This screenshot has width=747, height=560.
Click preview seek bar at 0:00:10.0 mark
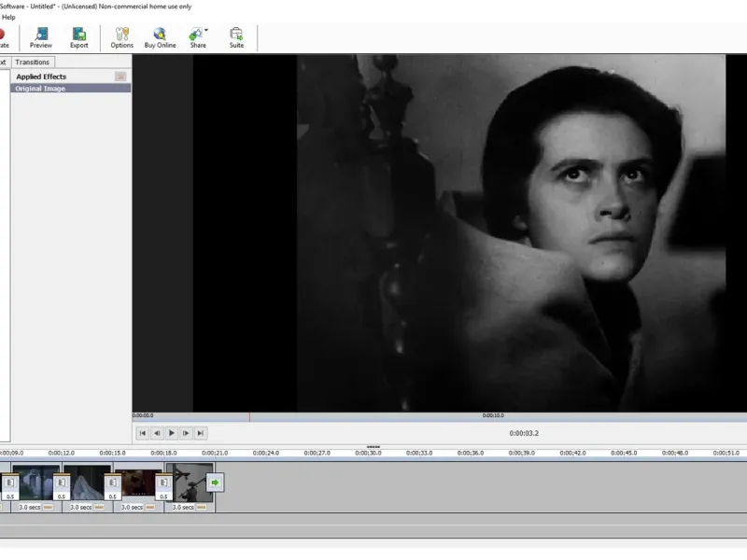pos(493,419)
